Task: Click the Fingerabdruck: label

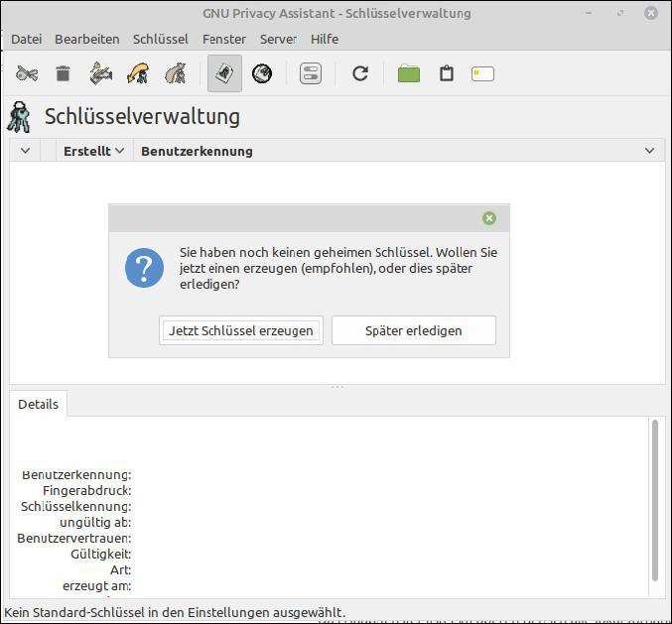Action: (x=87, y=490)
